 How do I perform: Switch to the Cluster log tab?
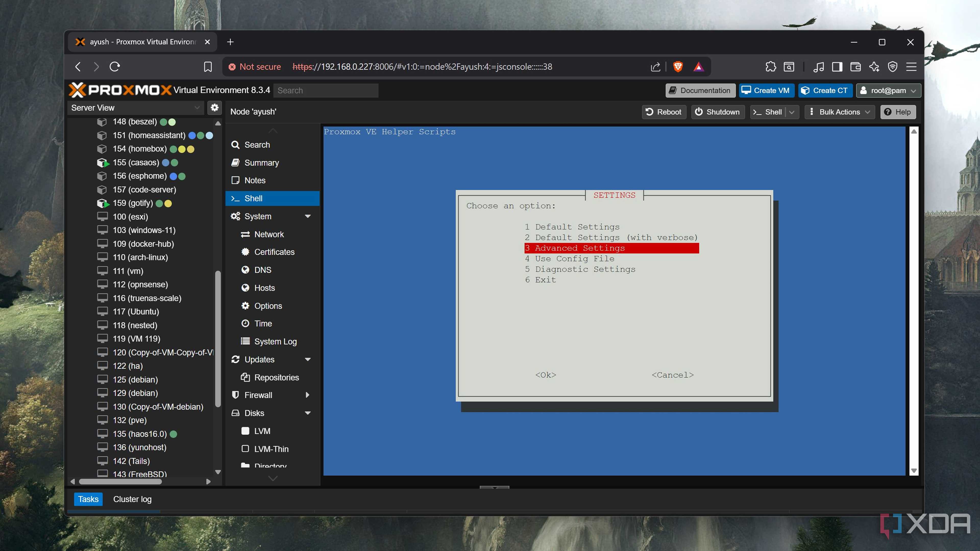click(132, 499)
